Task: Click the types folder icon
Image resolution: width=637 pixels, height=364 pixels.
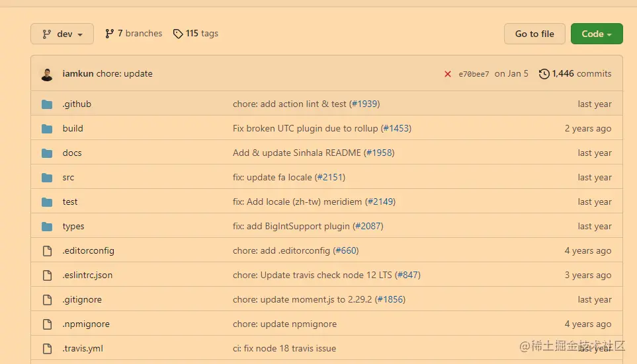Action: pyautogui.click(x=47, y=227)
